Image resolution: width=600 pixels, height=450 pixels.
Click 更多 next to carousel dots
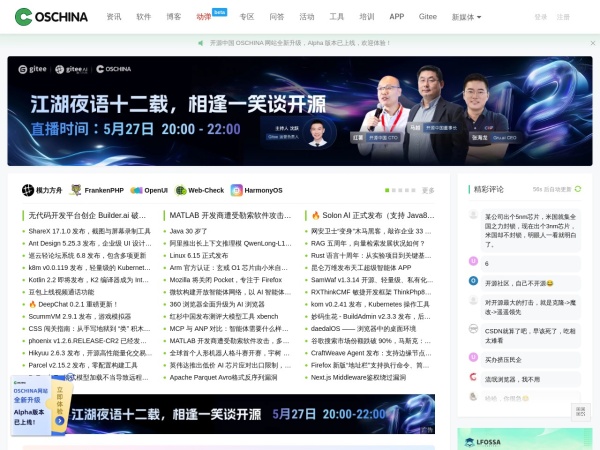(x=428, y=190)
